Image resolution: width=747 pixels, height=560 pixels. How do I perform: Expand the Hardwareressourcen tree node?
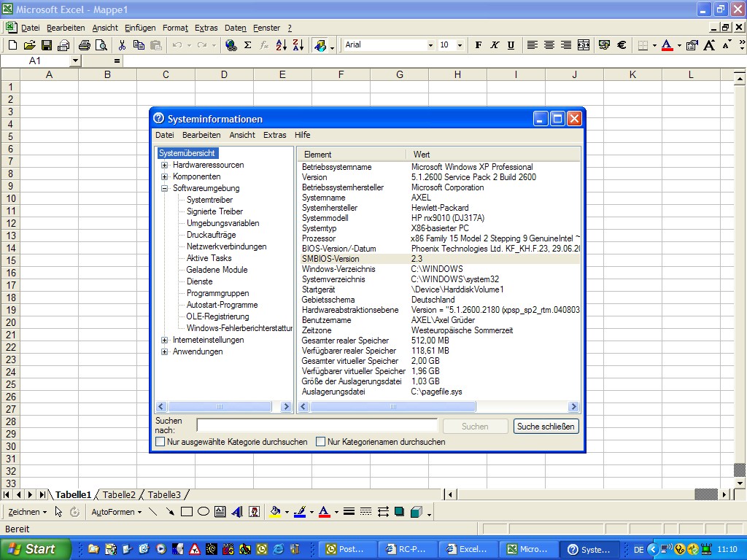[x=165, y=165]
